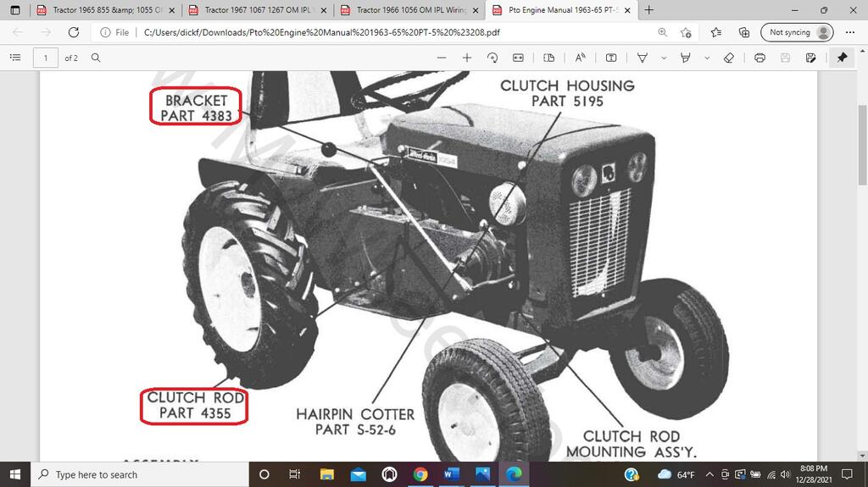Open the tab actions menu icon
868x487 pixels.
click(x=15, y=10)
